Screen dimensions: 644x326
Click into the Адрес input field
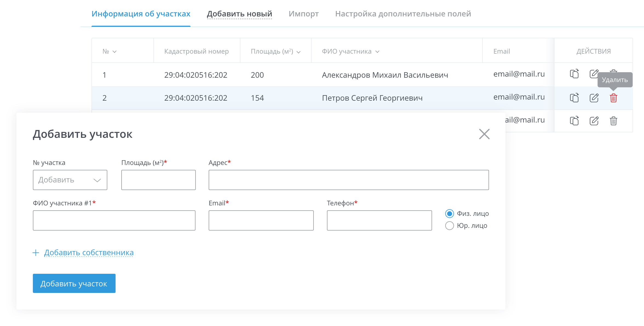pyautogui.click(x=349, y=180)
